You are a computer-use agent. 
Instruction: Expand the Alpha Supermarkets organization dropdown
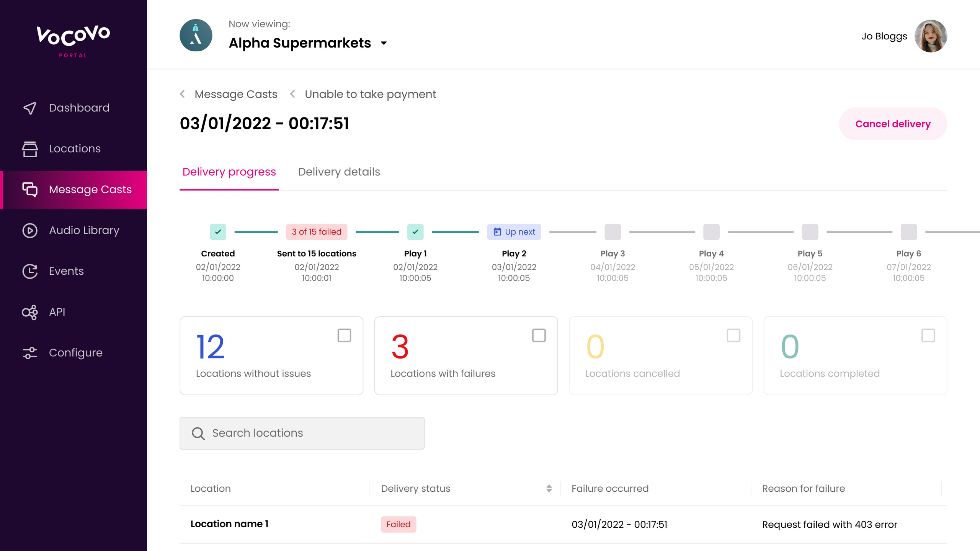(x=384, y=43)
